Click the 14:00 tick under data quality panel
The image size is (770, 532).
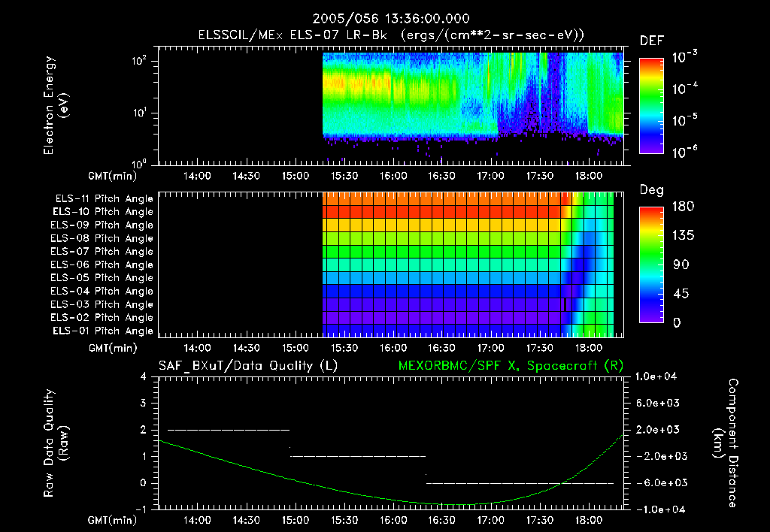[198, 520]
